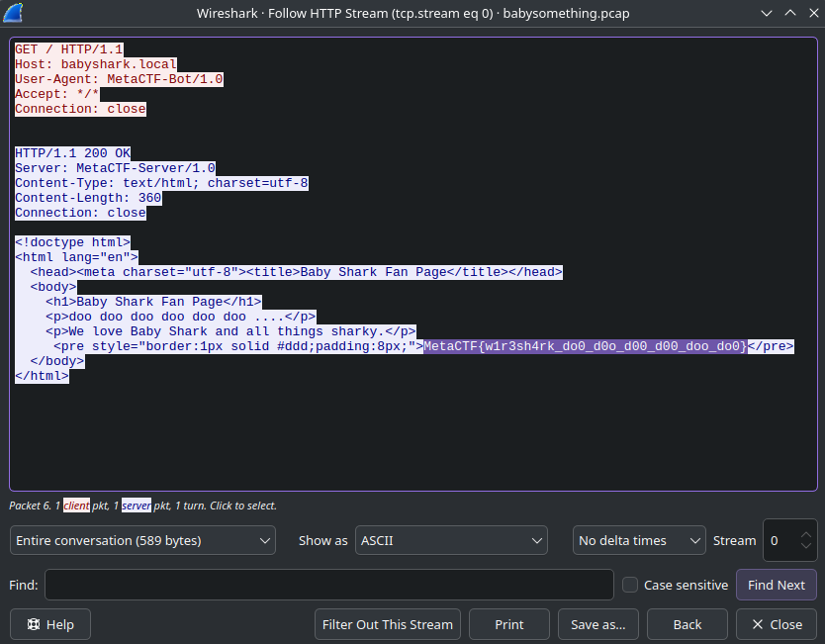Click the blue 'server' label in status text
Image resolution: width=825 pixels, height=644 pixels.
pyautogui.click(x=137, y=506)
